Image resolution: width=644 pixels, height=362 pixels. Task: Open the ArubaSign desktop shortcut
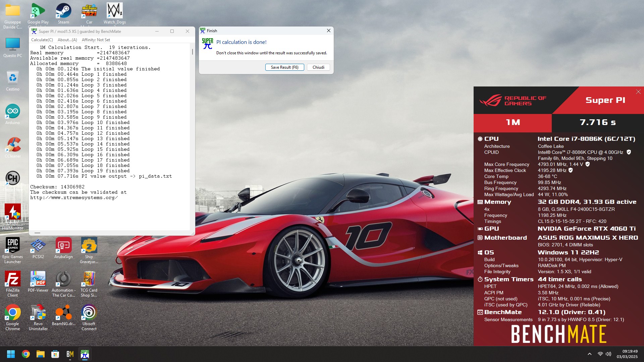click(63, 249)
